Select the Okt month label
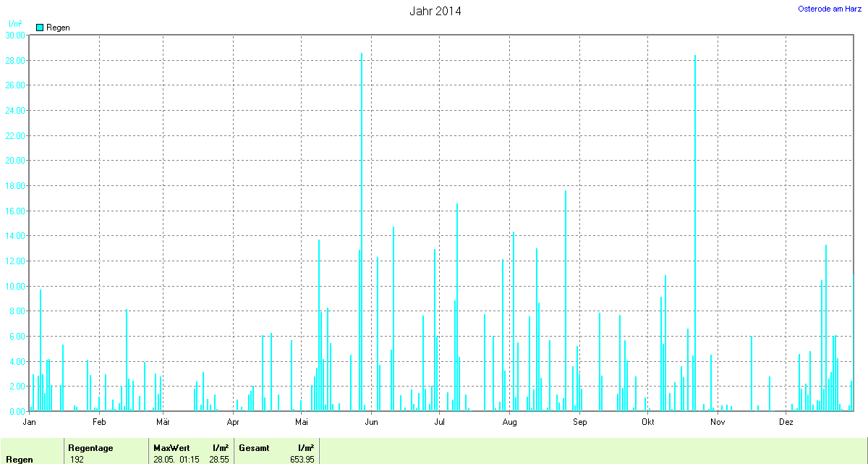The height and width of the screenshot is (464, 868). [x=647, y=421]
